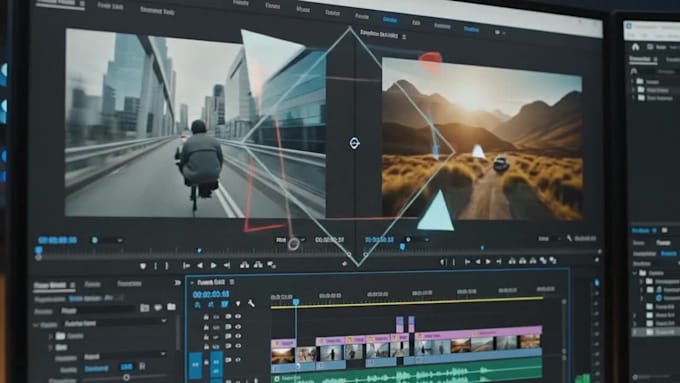The image size is (680, 383).
Task: Select the first tab of the lower-left panel
Action: pyautogui.click(x=50, y=285)
